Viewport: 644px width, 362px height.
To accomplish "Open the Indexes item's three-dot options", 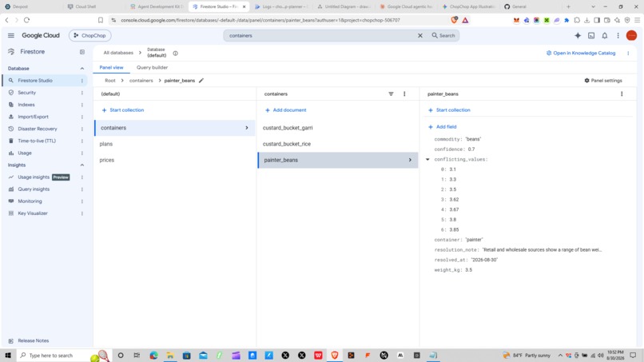I will click(82, 105).
